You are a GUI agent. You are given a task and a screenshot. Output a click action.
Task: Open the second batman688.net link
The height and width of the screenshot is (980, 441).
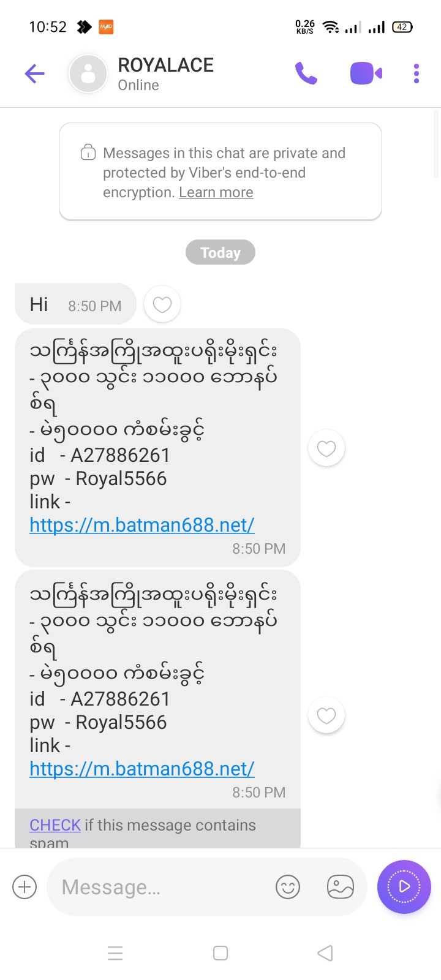(x=142, y=769)
